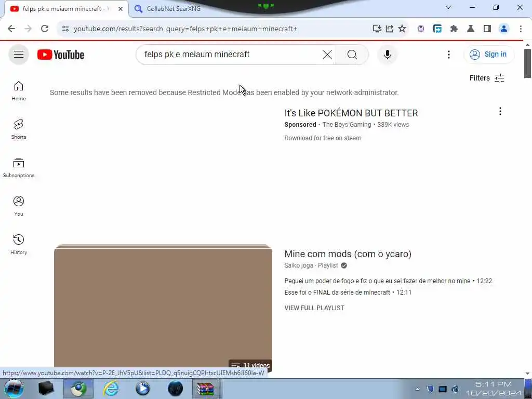Open WinRAR taskbar icon
Viewport: 532px width, 399px height.
point(206,389)
